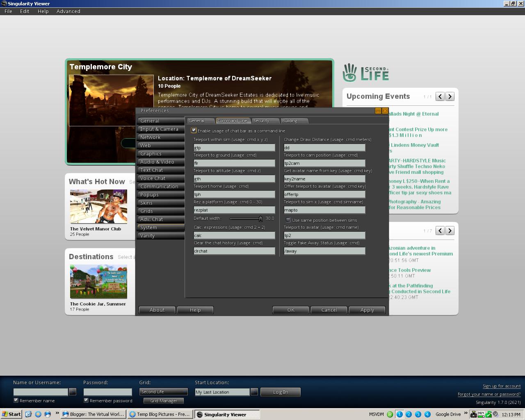This screenshot has width=525, height=420.
Task: Follow Sign up for account link
Action: click(x=502, y=386)
